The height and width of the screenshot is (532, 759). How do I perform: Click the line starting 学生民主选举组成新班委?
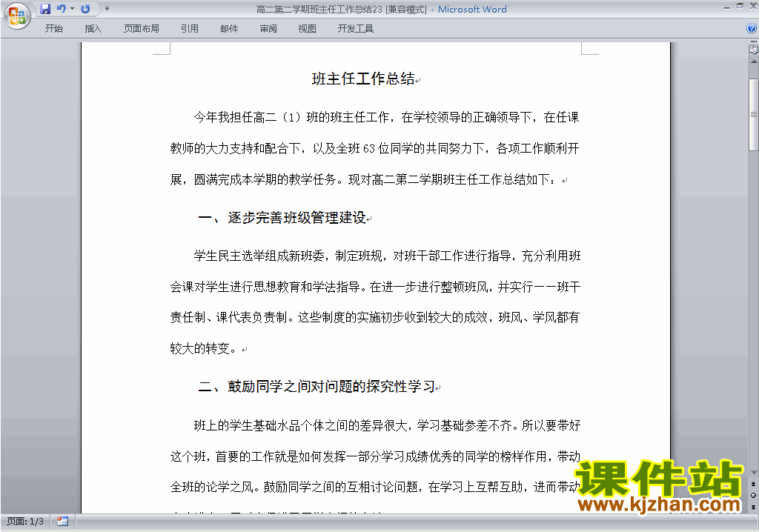pyautogui.click(x=387, y=256)
